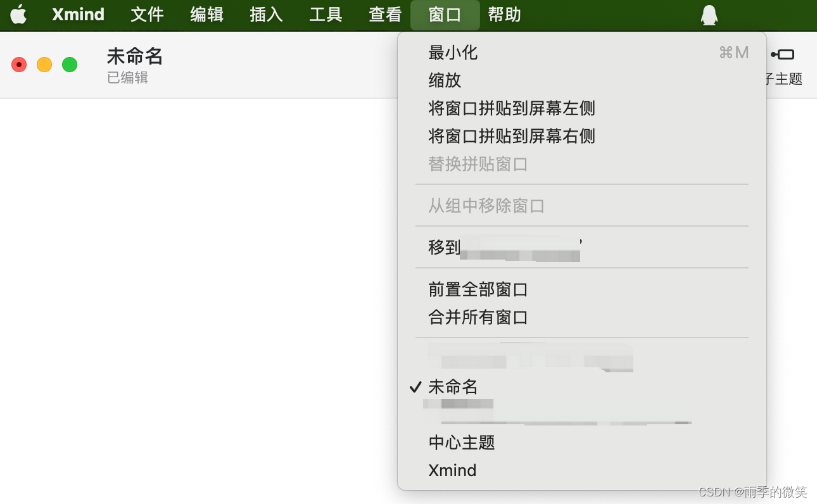This screenshot has height=504, width=817.
Task: Select the Xmind entry in window list
Action: (582, 470)
